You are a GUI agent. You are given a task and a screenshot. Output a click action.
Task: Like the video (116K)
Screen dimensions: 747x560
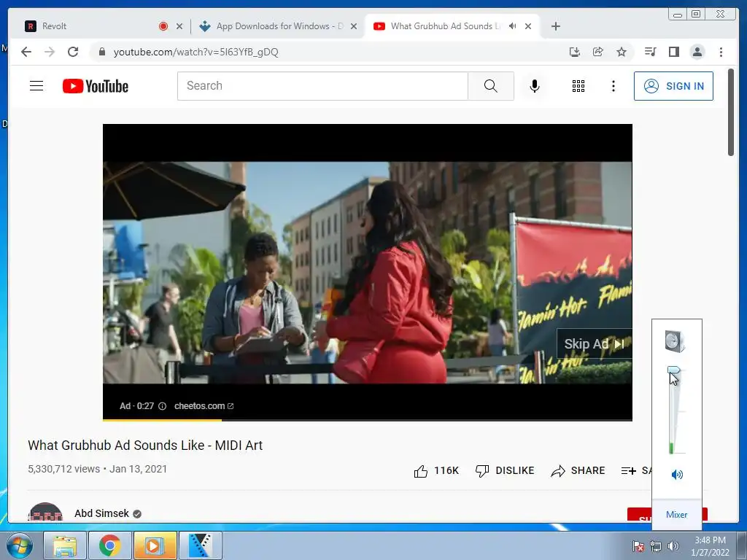(x=436, y=470)
